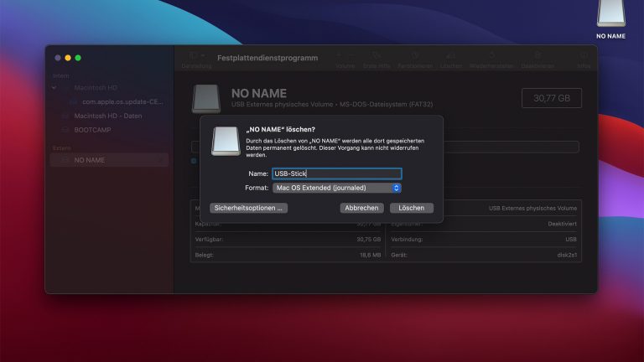Select Macintosh HD - Daten volume
Viewport: 644px width, 362px height.
[x=108, y=116]
